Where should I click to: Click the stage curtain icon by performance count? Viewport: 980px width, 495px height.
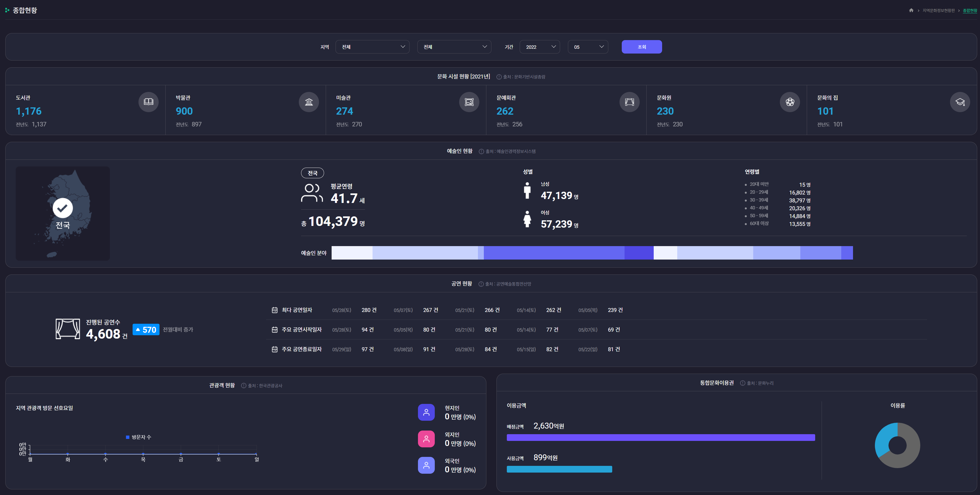(x=68, y=329)
